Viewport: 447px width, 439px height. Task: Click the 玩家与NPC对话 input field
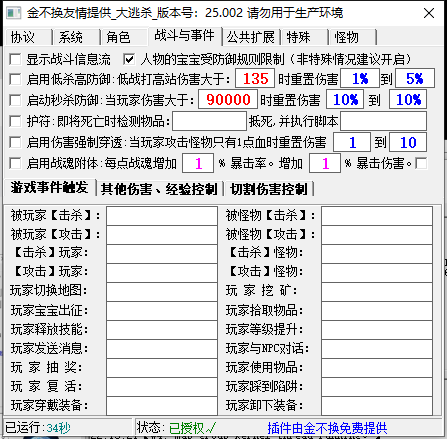[x=377, y=349]
